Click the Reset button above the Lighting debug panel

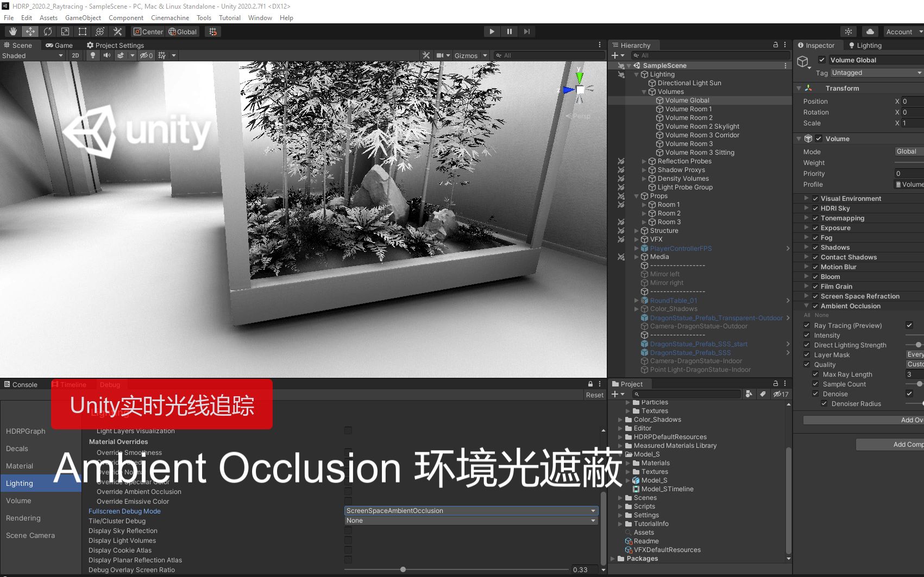(594, 395)
